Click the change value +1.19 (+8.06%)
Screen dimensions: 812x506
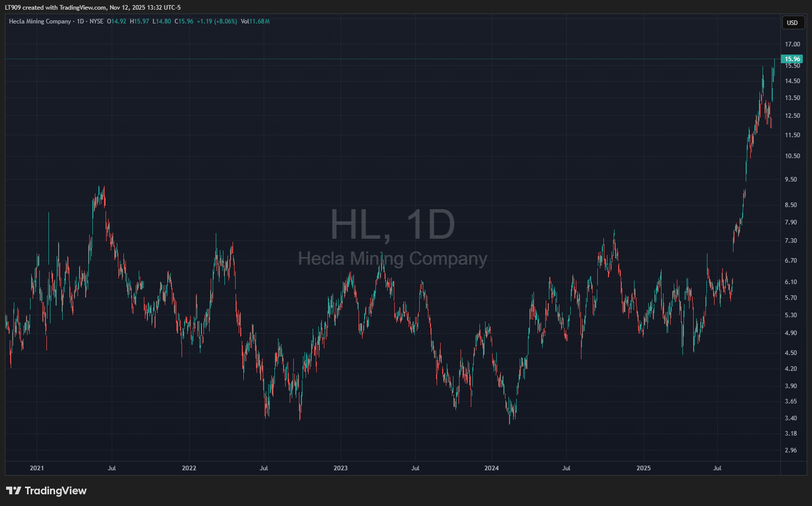tap(217, 21)
